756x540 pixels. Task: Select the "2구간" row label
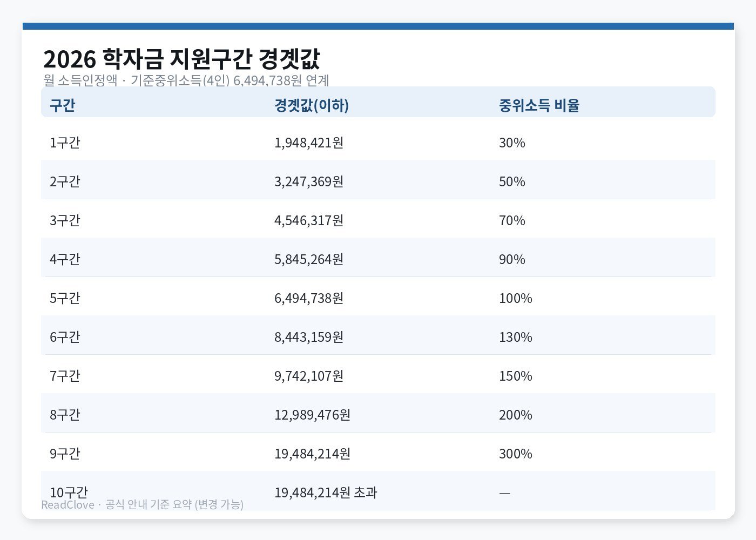click(x=65, y=181)
